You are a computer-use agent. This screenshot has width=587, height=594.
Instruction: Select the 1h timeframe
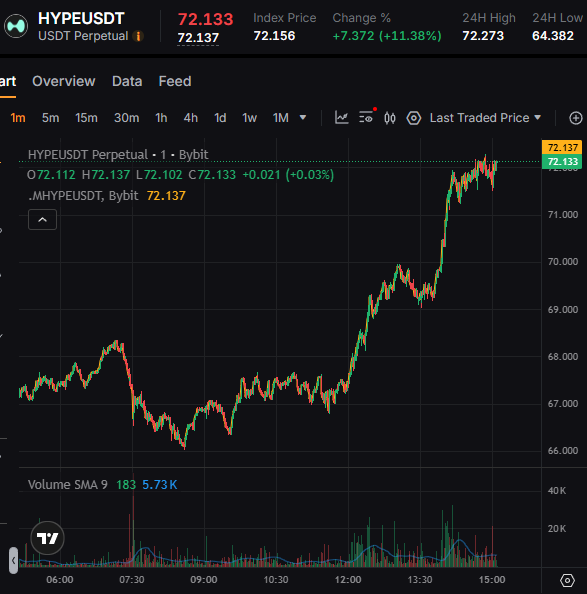pos(161,118)
